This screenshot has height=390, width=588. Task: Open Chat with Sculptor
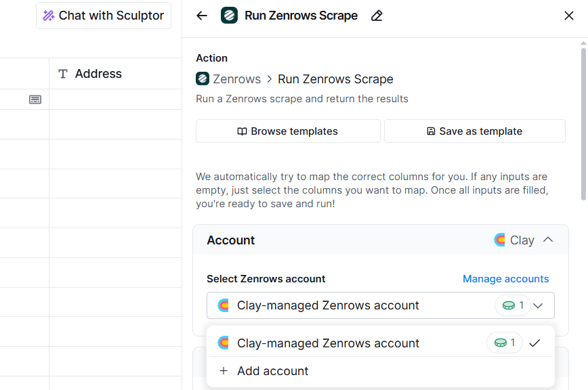(104, 16)
